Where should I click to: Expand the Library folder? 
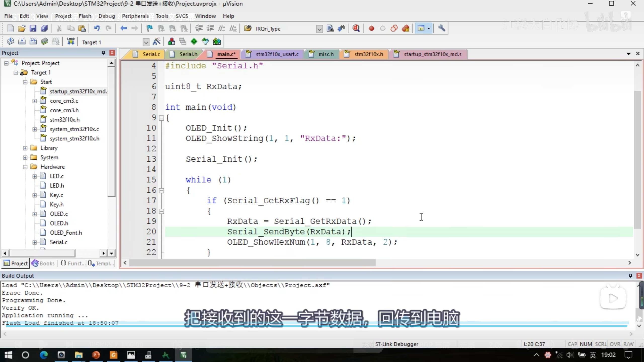[25, 148]
